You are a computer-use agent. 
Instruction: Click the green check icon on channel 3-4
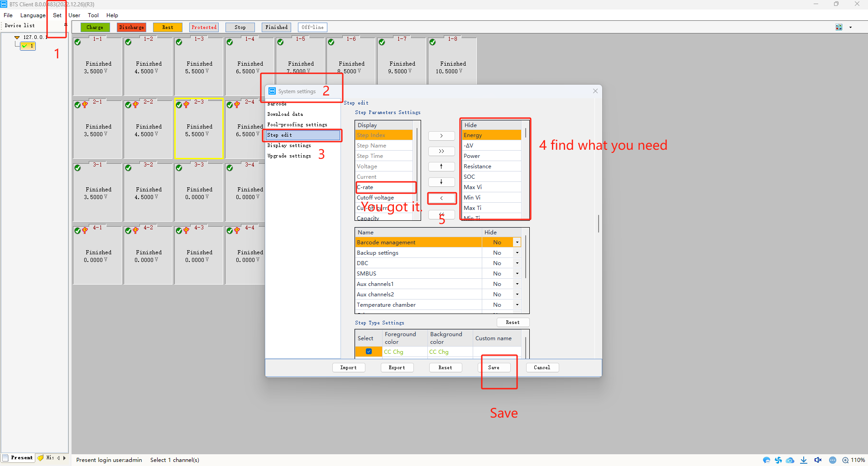pyautogui.click(x=230, y=168)
